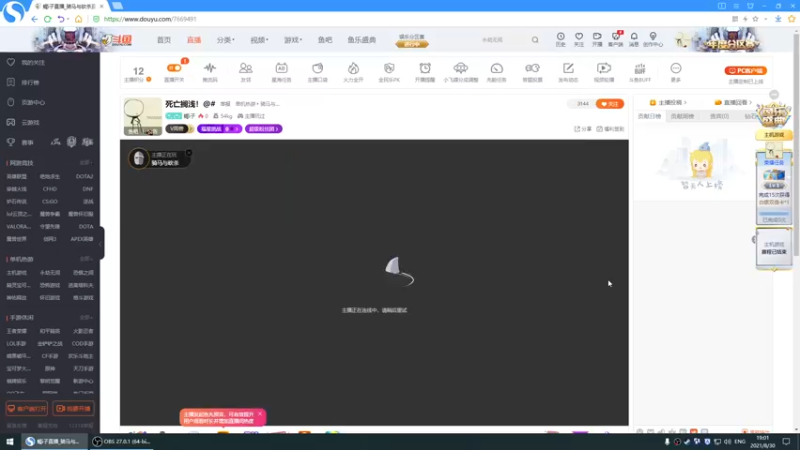Collapse the left sidebar with arrow handle

pos(101,243)
